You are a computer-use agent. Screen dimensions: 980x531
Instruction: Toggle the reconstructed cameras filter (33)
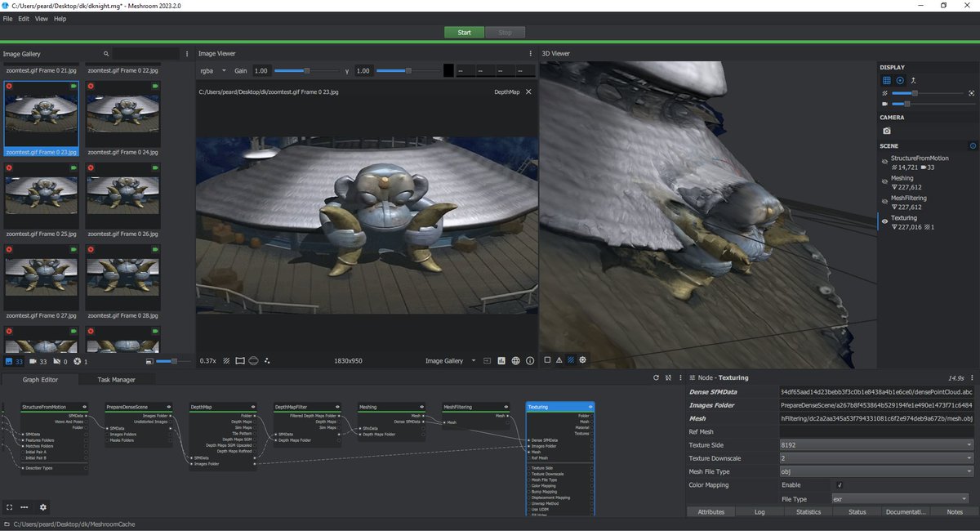pos(38,361)
